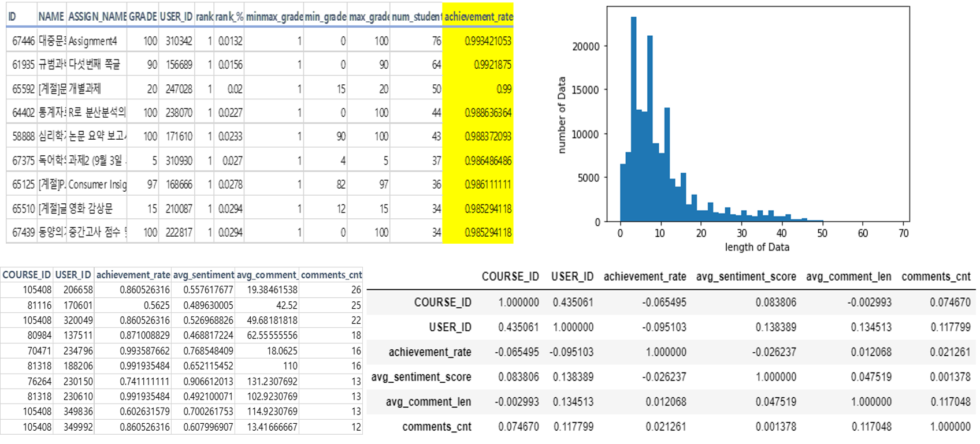Click the ASSIGN_NAME column header in top table
This screenshot has height=444, width=980.
click(x=96, y=17)
